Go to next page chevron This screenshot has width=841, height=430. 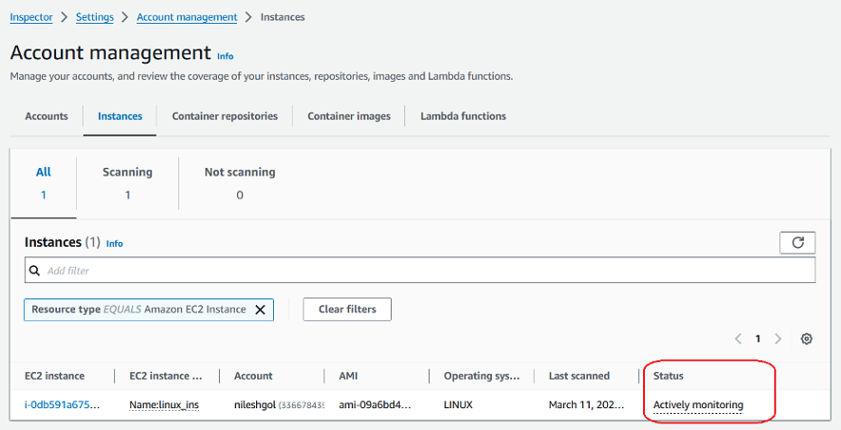point(778,339)
